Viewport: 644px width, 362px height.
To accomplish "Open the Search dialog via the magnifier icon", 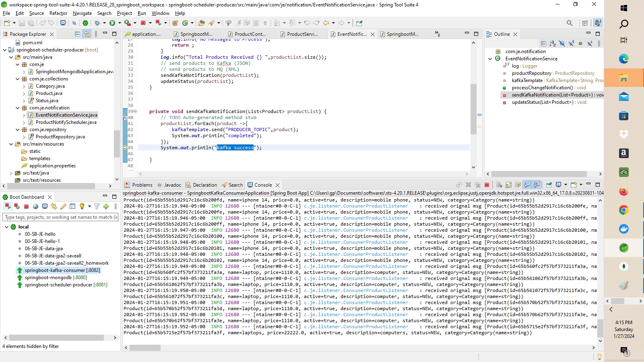I will (x=570, y=23).
